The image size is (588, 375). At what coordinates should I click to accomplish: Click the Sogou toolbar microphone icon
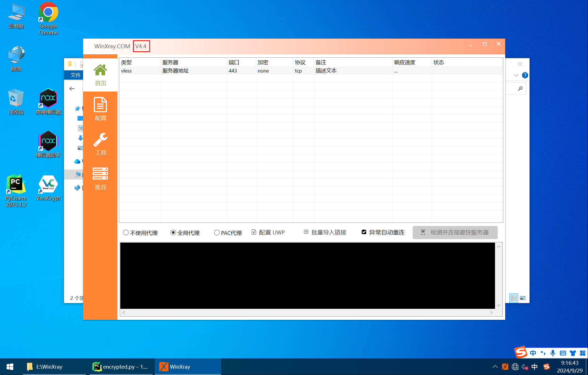[553, 353]
